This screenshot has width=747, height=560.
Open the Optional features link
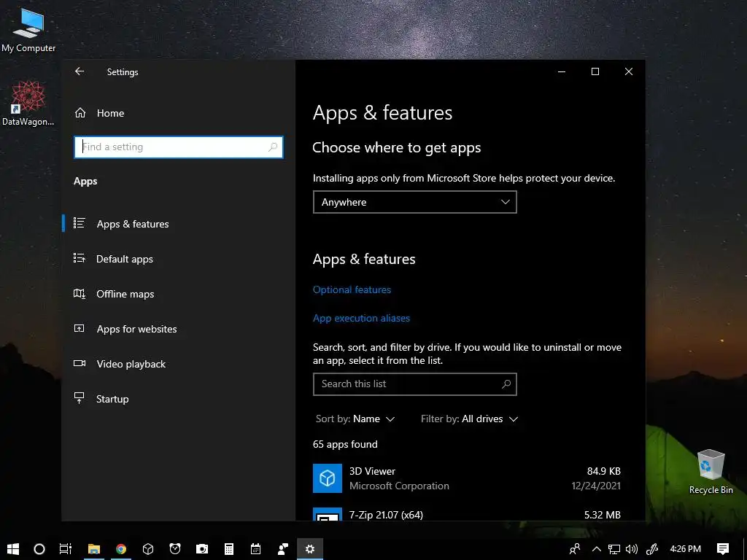(x=352, y=289)
